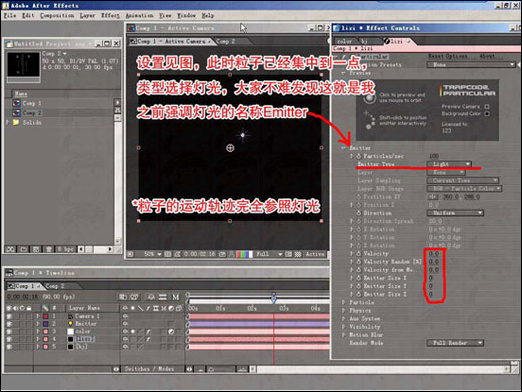Open the Composition menu

[57, 15]
